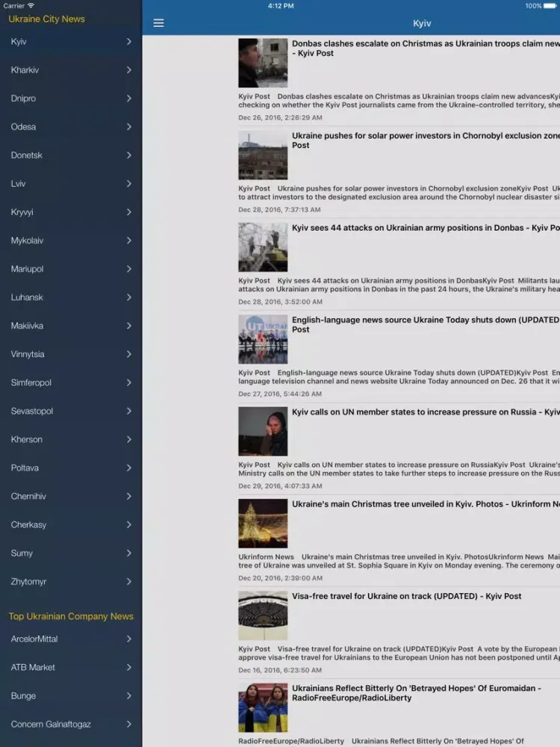Click Visa-free travel story thumbnail
Screen dimensions: 560x747
[x=263, y=616]
